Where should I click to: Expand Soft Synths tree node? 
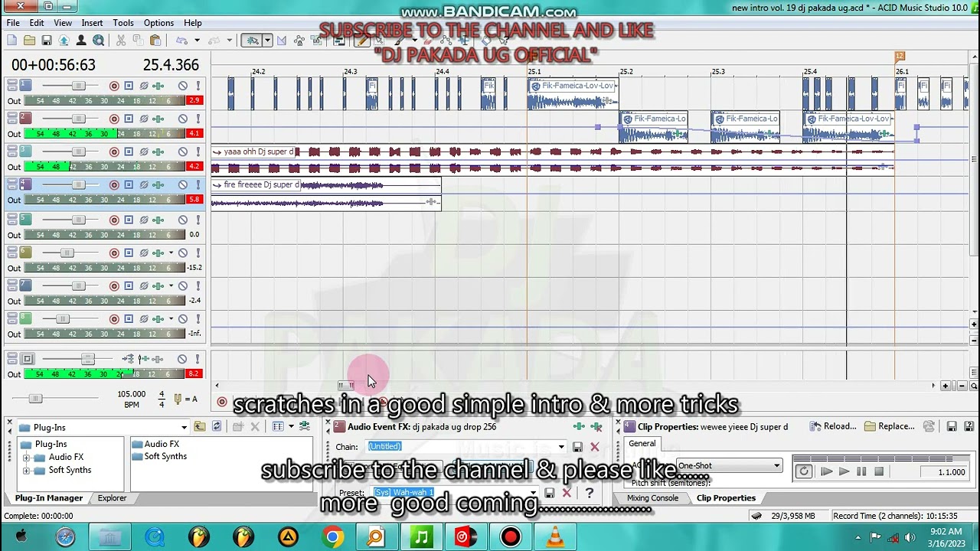pyautogui.click(x=26, y=471)
